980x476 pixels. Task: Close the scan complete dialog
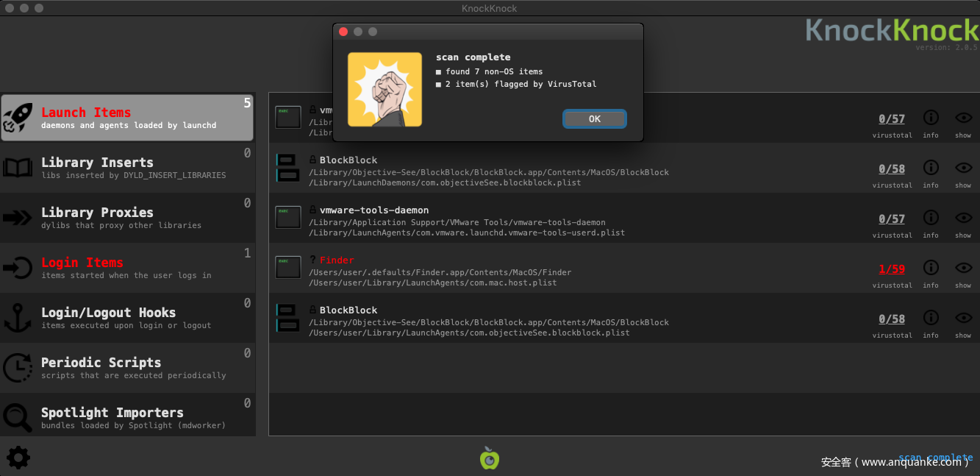pos(343,32)
